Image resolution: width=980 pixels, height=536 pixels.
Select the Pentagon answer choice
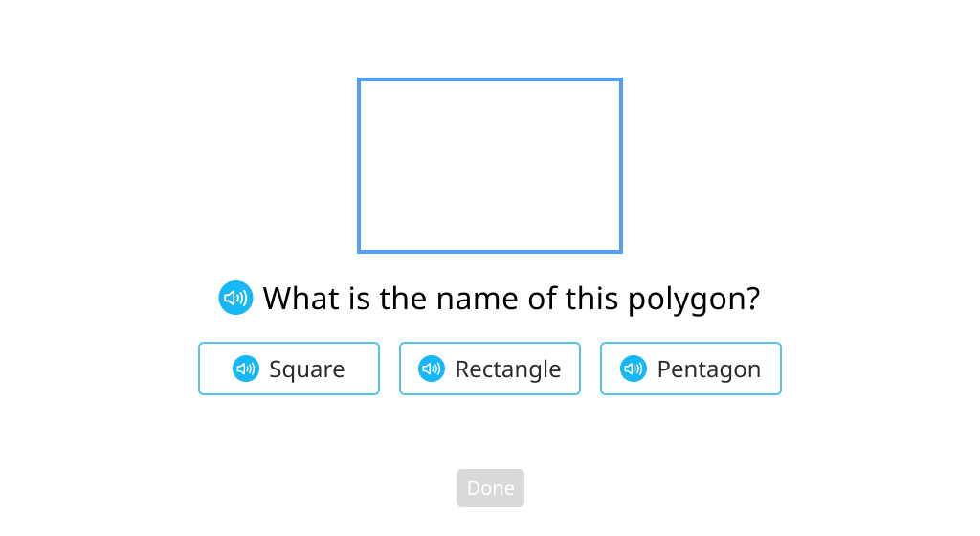tap(691, 368)
